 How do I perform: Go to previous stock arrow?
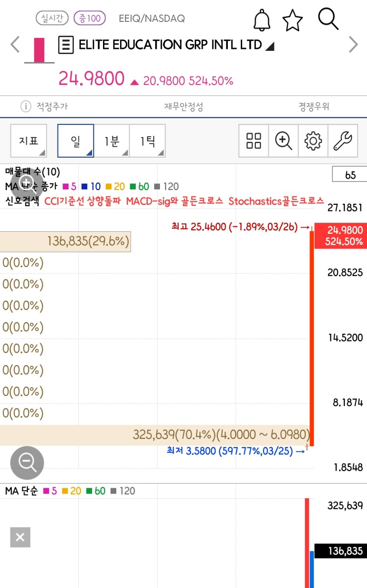15,45
